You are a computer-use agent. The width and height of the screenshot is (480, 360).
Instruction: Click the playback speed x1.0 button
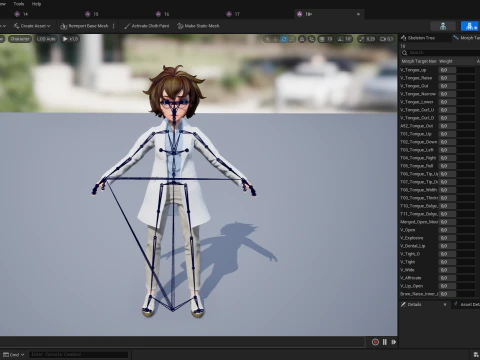[x=70, y=39]
